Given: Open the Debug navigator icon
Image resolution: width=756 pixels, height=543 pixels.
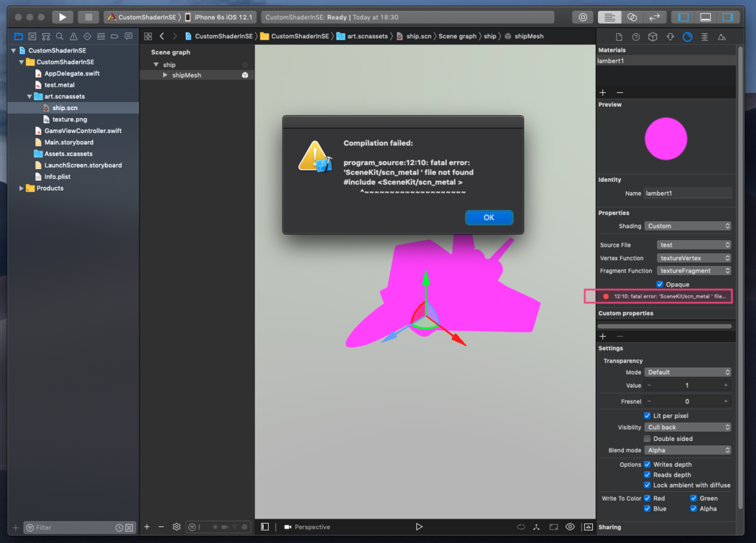Looking at the screenshot, I should [100, 36].
